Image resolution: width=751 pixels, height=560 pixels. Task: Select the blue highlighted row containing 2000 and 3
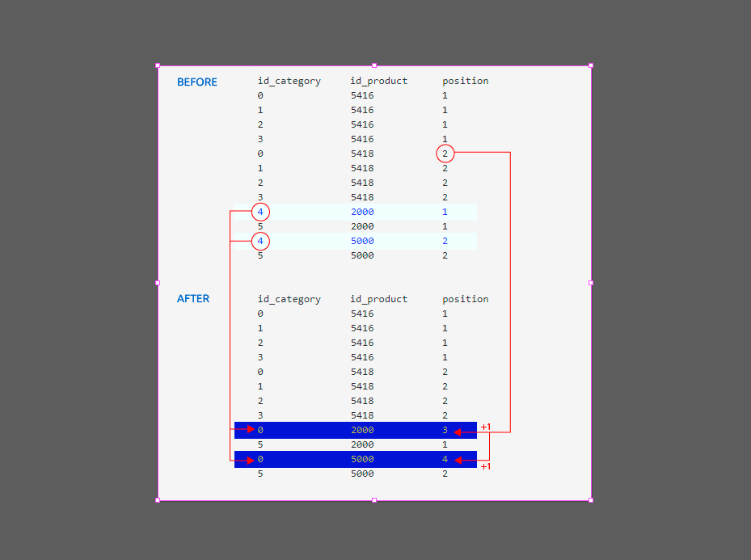356,430
